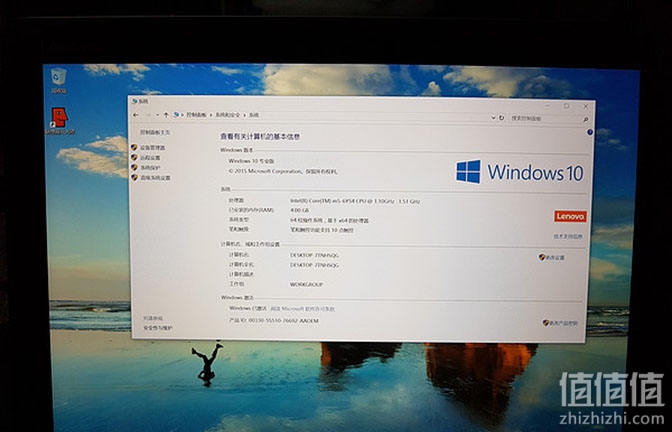Open the 技术支持信息 link under Lenovo
Image resolution: width=672 pixels, height=432 pixels.
point(568,236)
